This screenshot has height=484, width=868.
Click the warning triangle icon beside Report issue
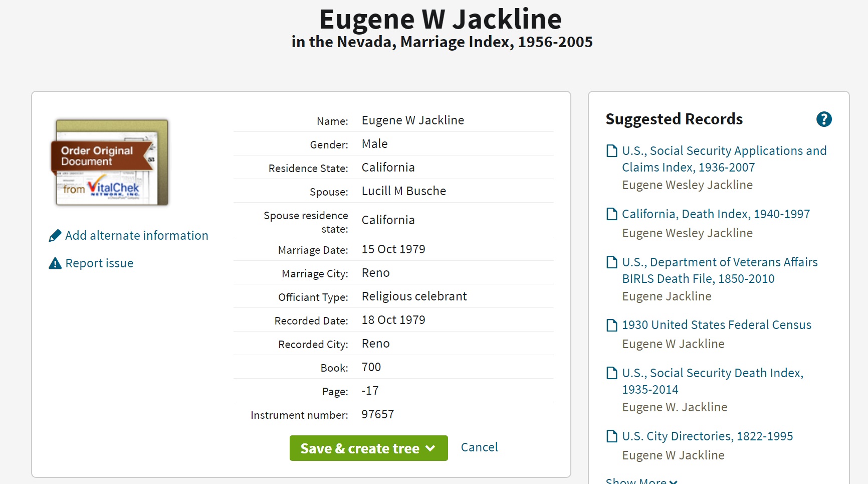(x=55, y=263)
